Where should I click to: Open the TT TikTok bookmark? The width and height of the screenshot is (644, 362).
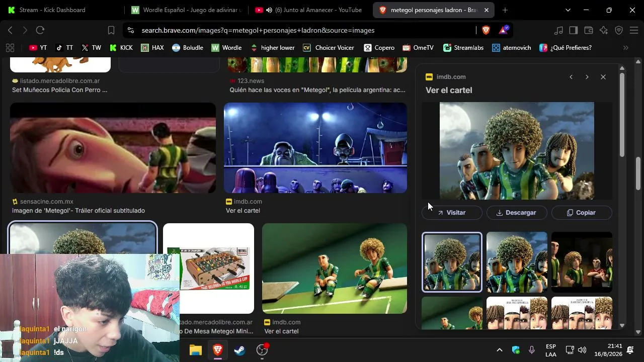pos(64,48)
